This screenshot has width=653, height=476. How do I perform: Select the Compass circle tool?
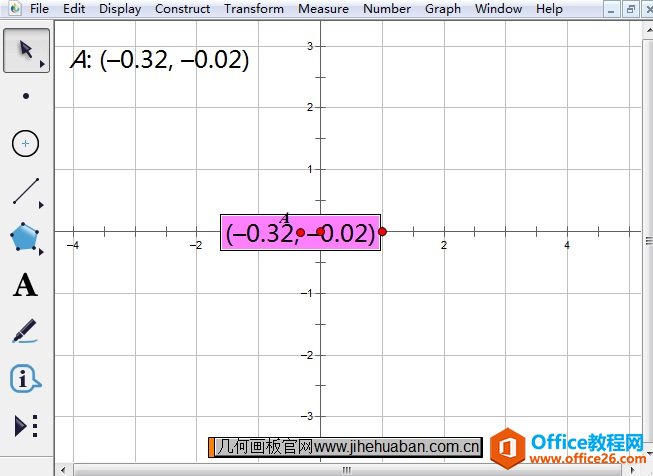[x=25, y=144]
